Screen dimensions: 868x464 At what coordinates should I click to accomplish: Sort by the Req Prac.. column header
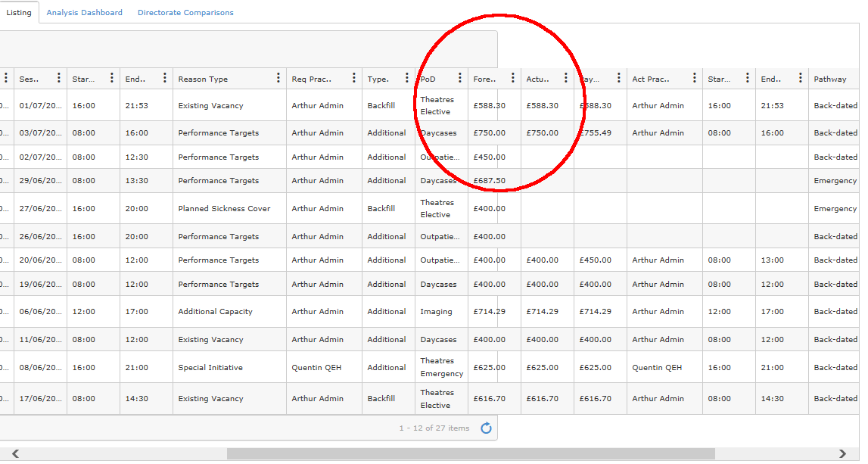point(311,79)
